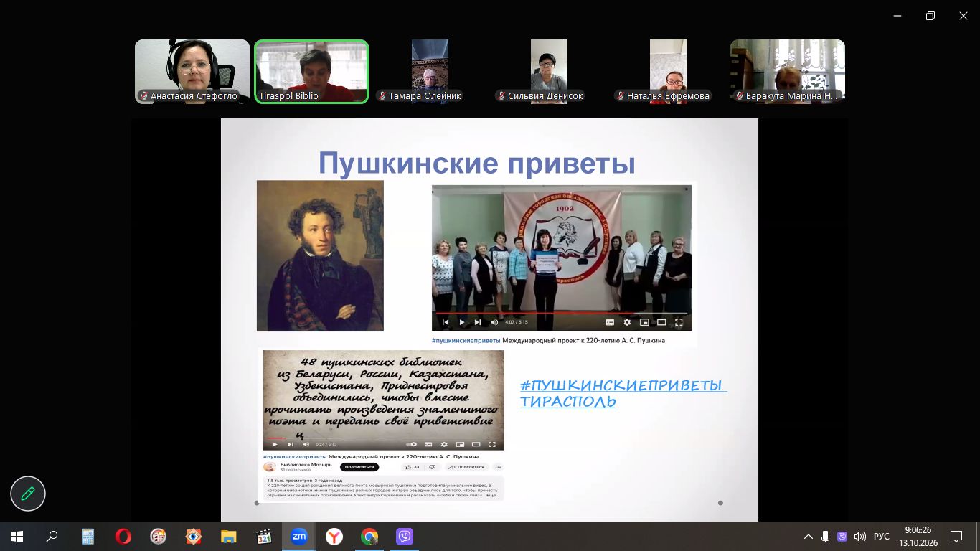
Task: Select Варакута Марина's video tile
Action: pyautogui.click(x=788, y=72)
